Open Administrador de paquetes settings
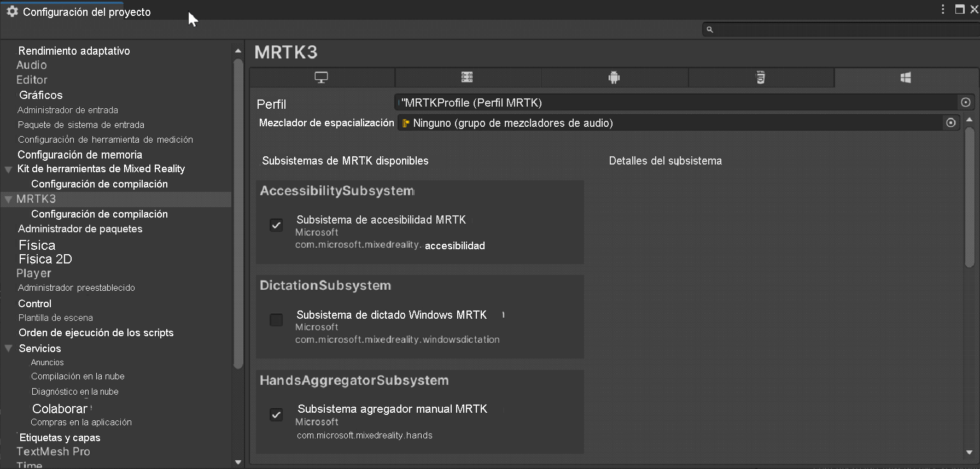The height and width of the screenshot is (469, 980). pyautogui.click(x=80, y=229)
